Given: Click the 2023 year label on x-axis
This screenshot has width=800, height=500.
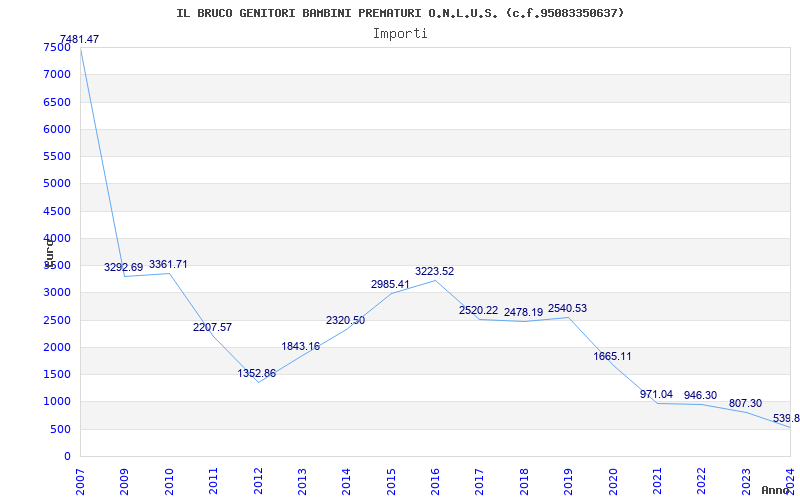Looking at the screenshot, I should point(745,481).
